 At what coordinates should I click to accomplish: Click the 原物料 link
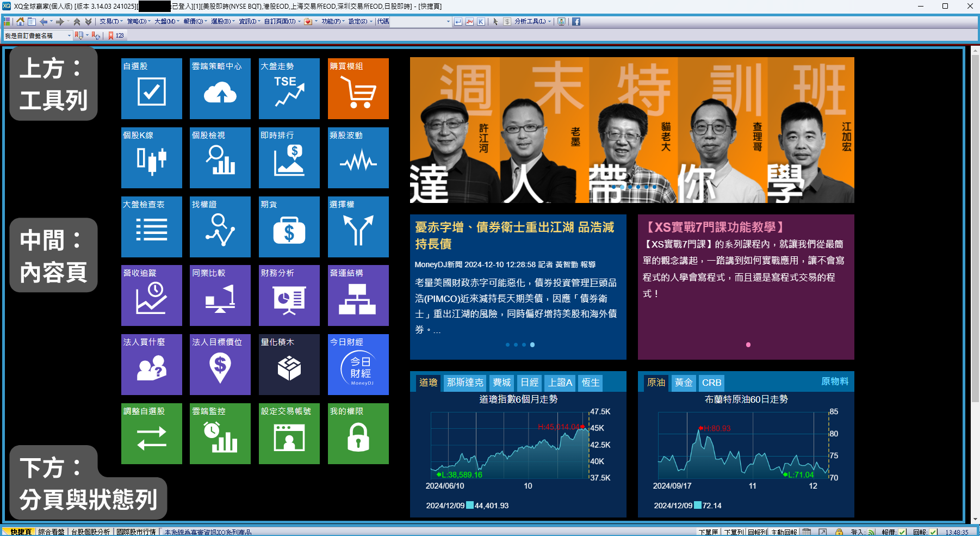834,381
